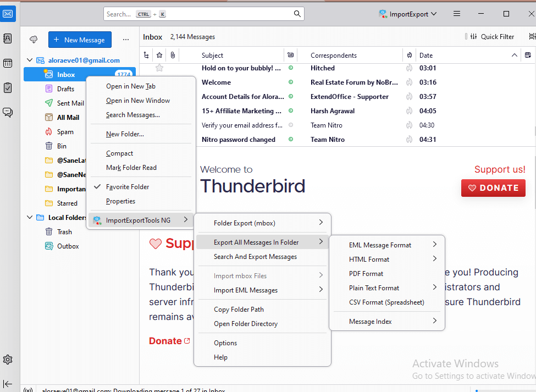Open the Mail space icon

[8, 14]
